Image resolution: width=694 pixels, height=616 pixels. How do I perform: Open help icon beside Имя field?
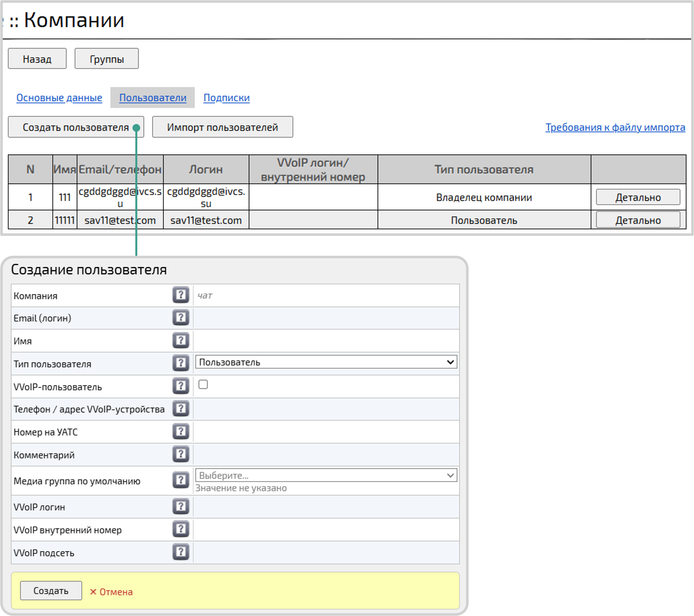pyautogui.click(x=181, y=341)
